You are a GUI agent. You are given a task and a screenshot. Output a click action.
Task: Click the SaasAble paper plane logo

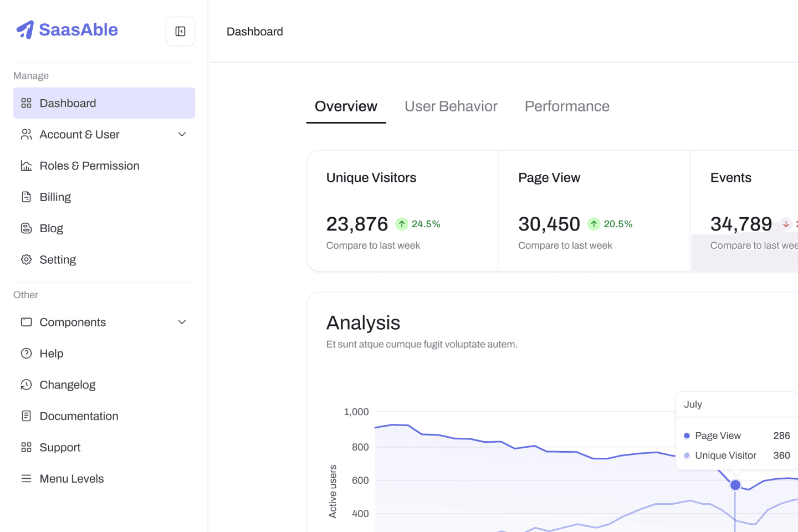(25, 30)
